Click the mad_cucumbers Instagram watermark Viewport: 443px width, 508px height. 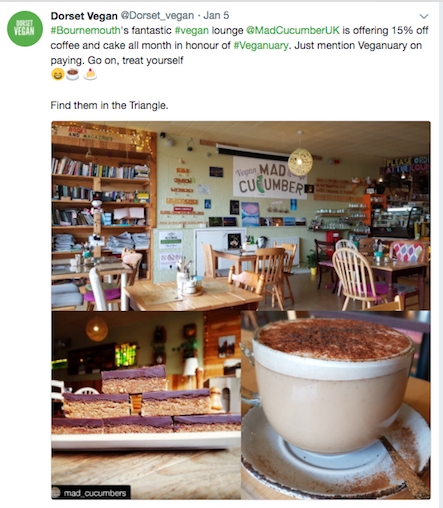[x=91, y=493]
